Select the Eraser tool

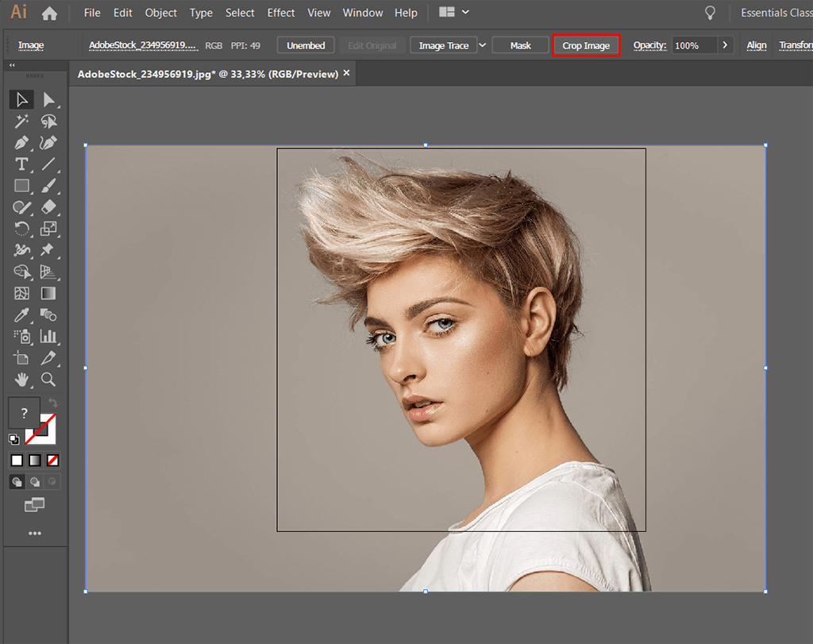(x=48, y=207)
